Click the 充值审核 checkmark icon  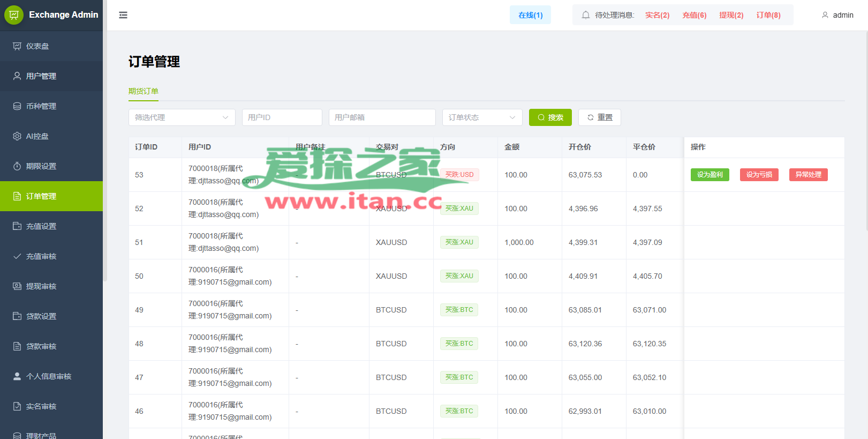[x=17, y=256]
